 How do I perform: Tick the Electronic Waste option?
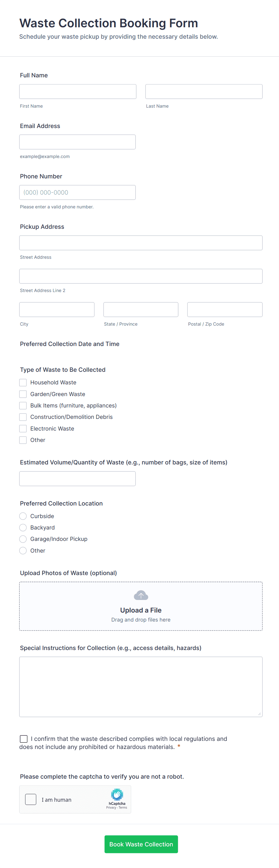tap(23, 429)
